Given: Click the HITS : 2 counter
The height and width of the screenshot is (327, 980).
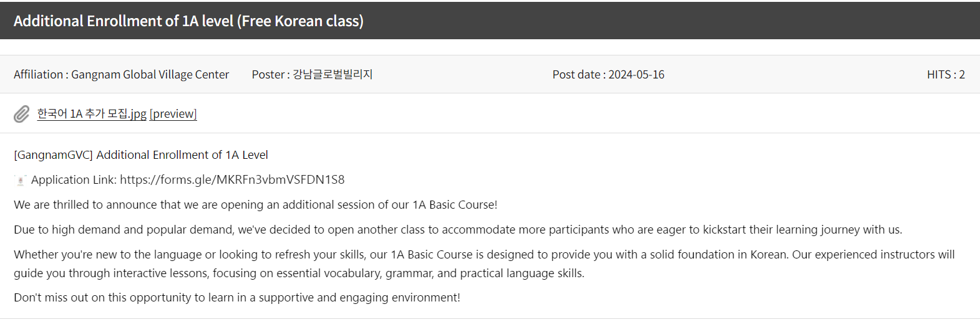Looking at the screenshot, I should 946,75.
